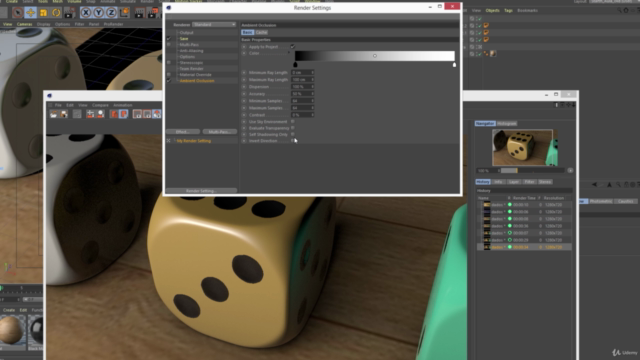The width and height of the screenshot is (640, 360).
Task: Select the Live Selection tool in main toolbar
Action: 17,13
